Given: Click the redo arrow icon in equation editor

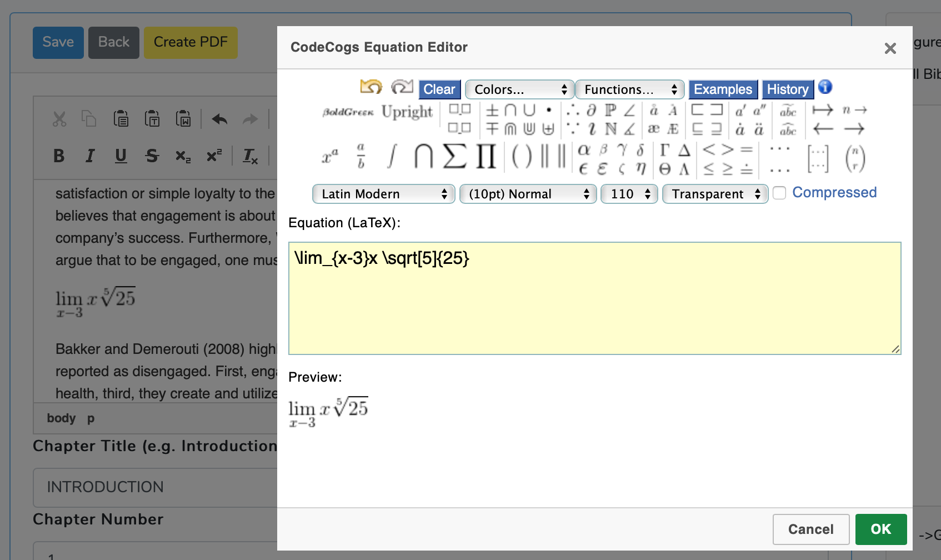Looking at the screenshot, I should tap(402, 87).
